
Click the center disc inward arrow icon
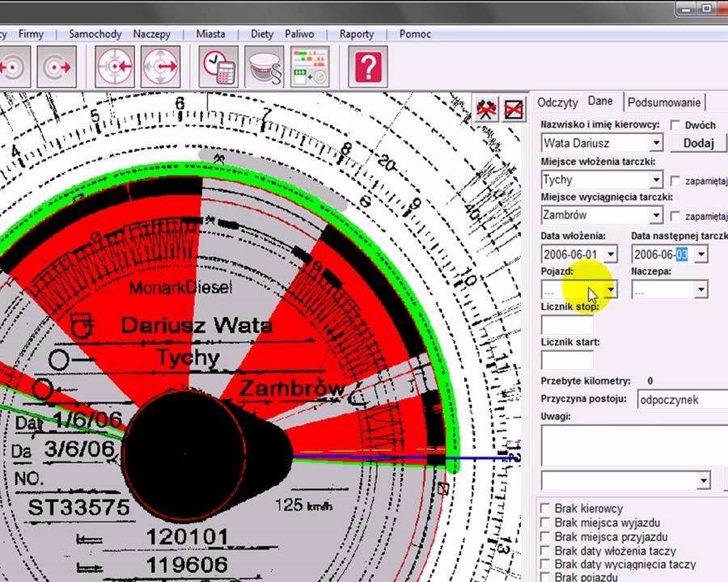(x=115, y=67)
